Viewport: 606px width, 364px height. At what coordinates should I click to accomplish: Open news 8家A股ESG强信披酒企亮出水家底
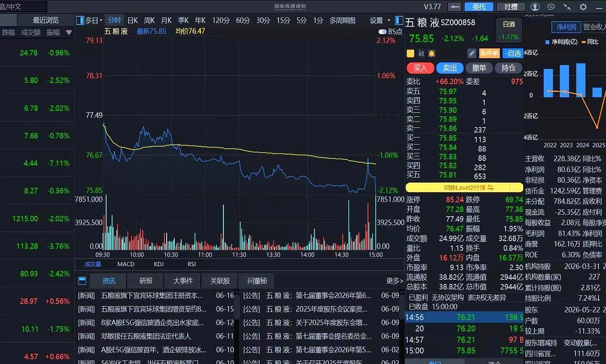[x=152, y=322]
